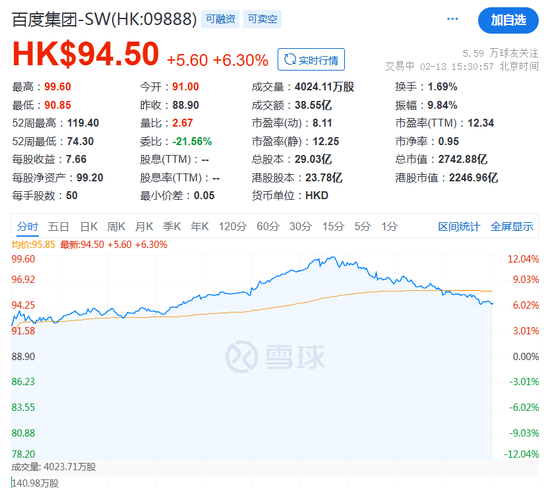Choose the 30分 interval tab
Image resolution: width=550 pixels, height=488 pixels.
pyautogui.click(x=301, y=227)
